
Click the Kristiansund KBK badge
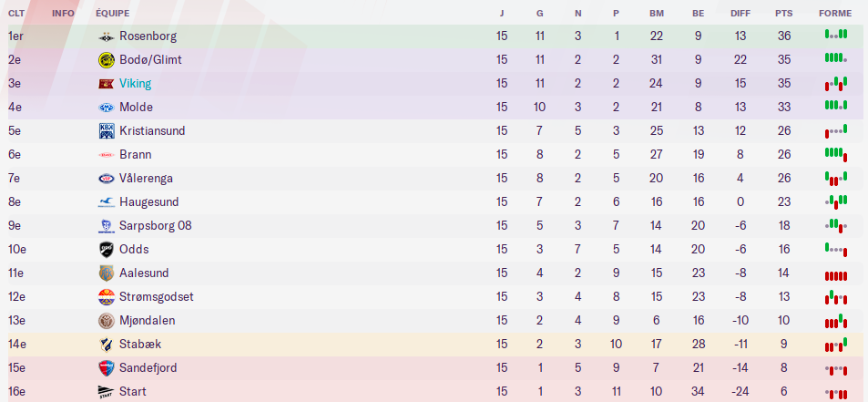[x=107, y=131]
